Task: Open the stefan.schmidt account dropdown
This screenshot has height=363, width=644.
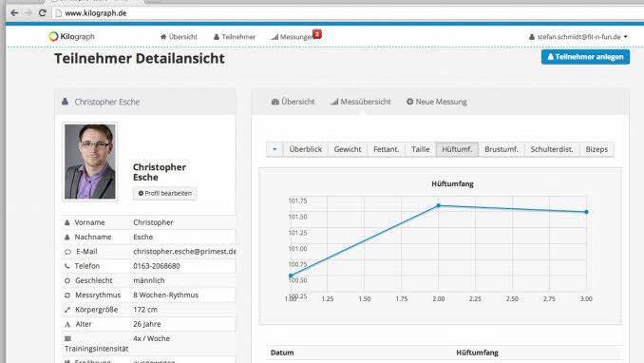Action: [578, 37]
